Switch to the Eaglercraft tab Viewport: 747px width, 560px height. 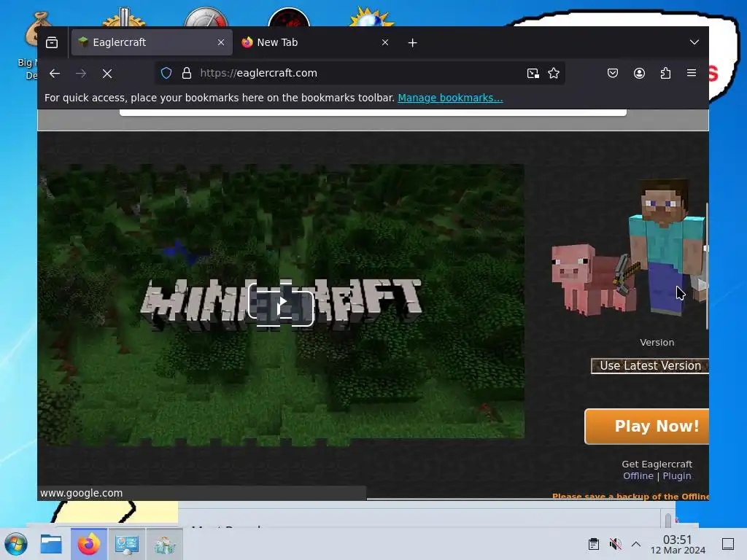pos(152,42)
